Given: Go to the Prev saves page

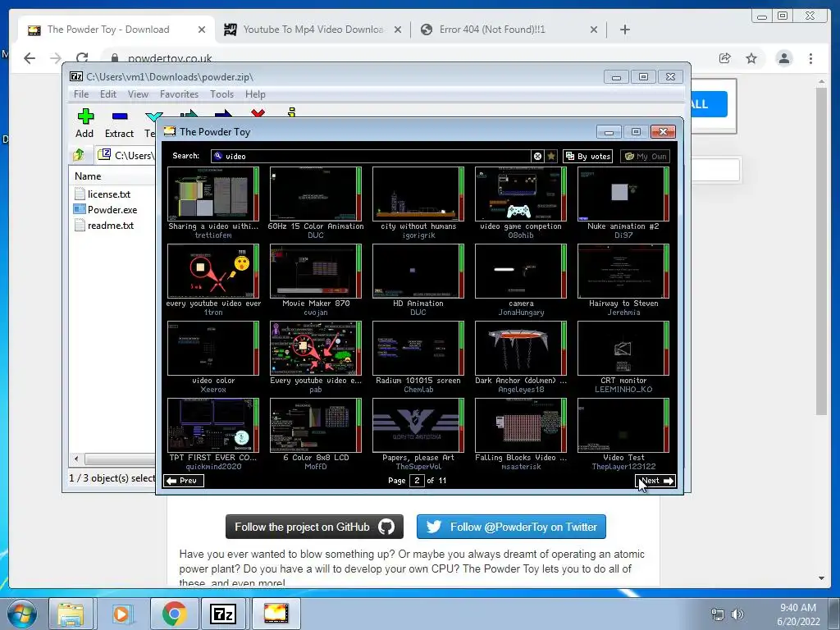Looking at the screenshot, I should 183,481.
